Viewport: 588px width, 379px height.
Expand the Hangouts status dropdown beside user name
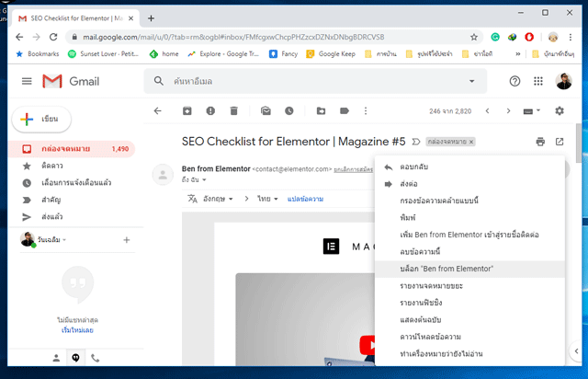[x=64, y=240]
